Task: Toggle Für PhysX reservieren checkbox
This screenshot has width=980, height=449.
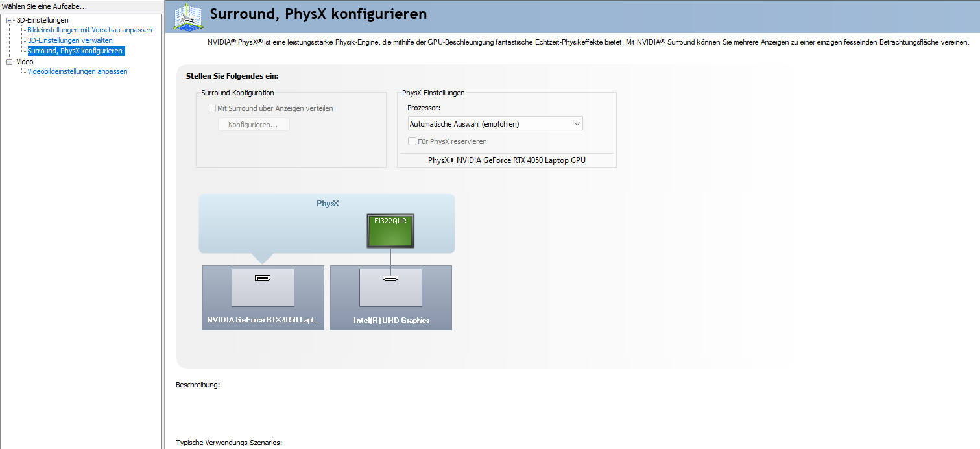Action: (x=412, y=141)
